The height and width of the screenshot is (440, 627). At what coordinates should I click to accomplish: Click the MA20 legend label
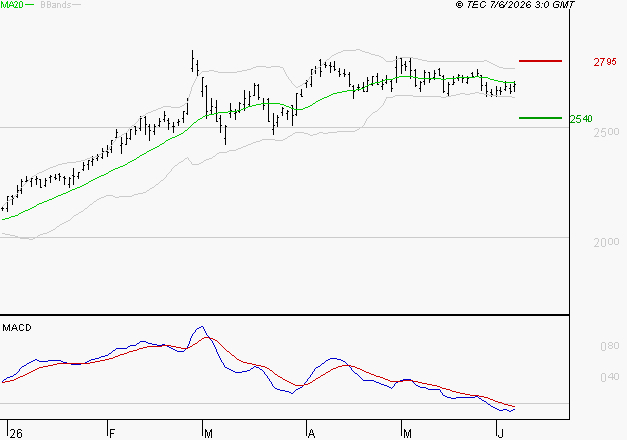click(12, 5)
